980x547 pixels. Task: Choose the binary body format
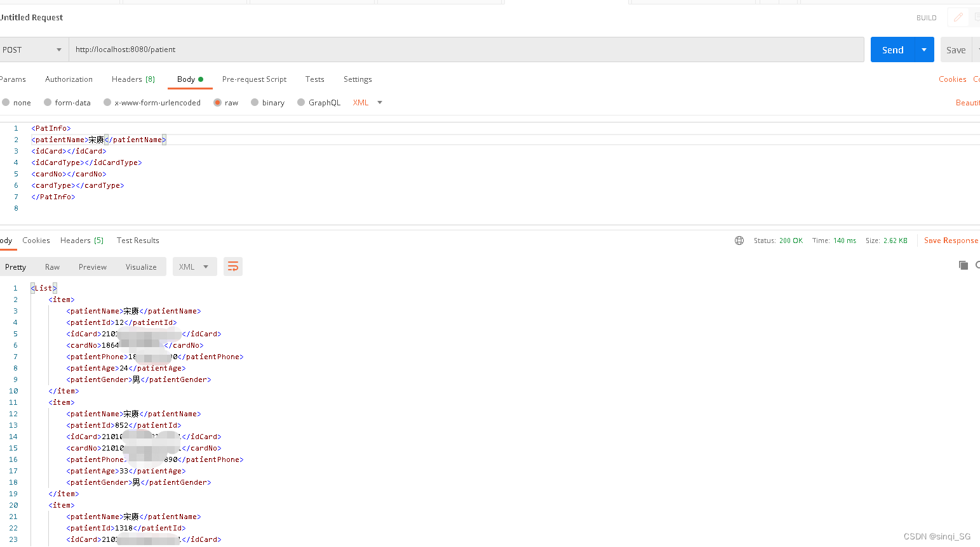255,102
